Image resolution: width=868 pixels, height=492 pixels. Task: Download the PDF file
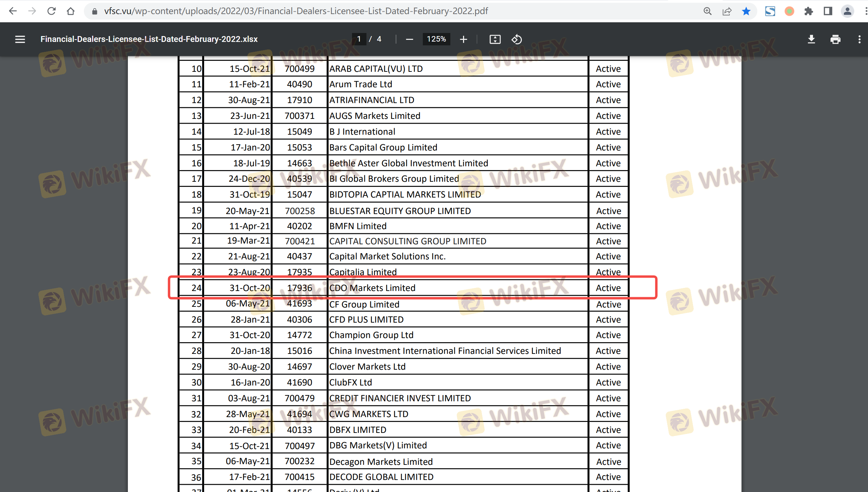pyautogui.click(x=811, y=39)
